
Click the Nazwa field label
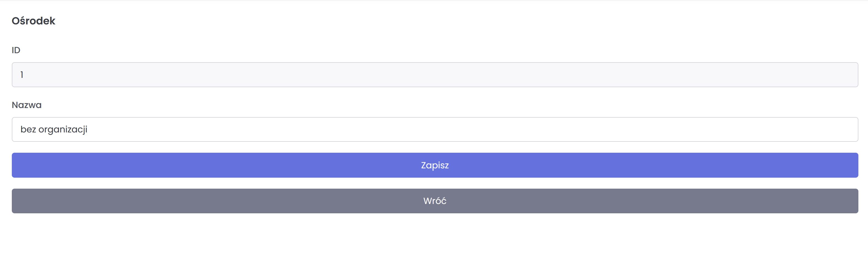coord(27,105)
